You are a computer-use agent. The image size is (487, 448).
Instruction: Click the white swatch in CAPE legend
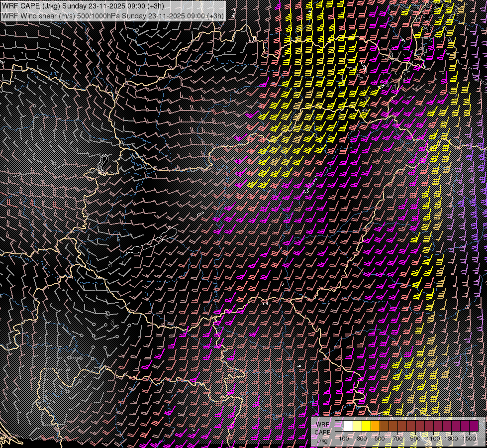coord(349,426)
